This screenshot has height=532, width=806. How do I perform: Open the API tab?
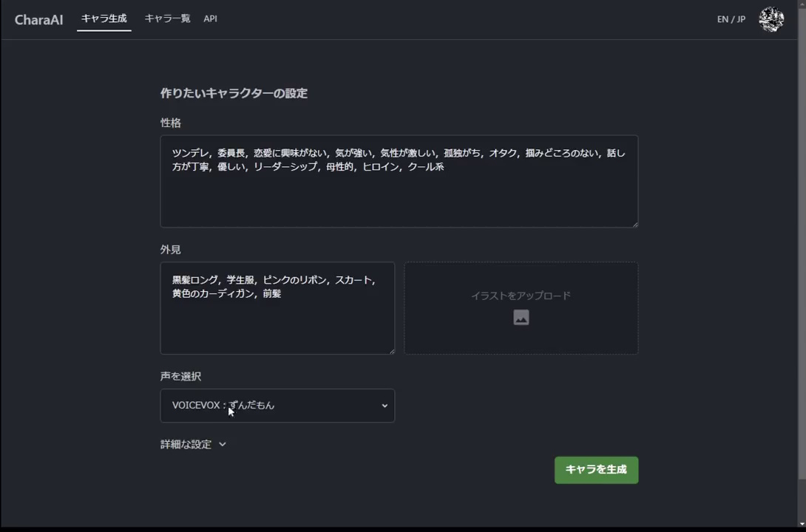coord(210,18)
